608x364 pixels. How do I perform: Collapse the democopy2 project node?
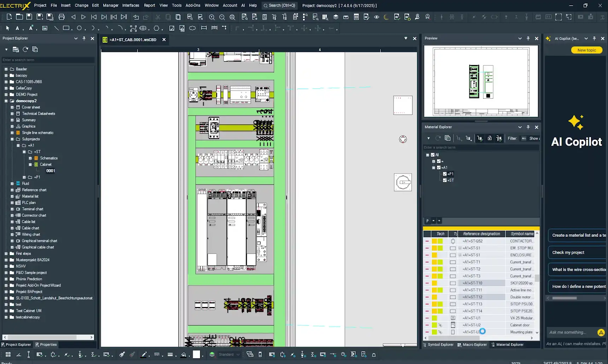6,101
